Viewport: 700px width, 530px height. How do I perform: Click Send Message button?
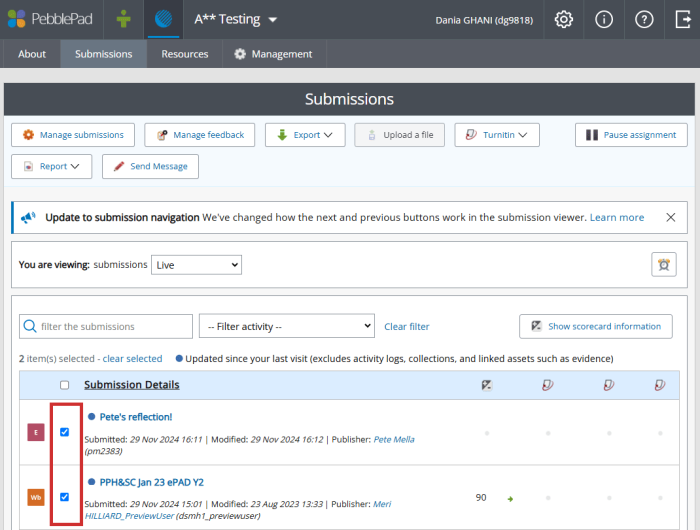tap(150, 167)
